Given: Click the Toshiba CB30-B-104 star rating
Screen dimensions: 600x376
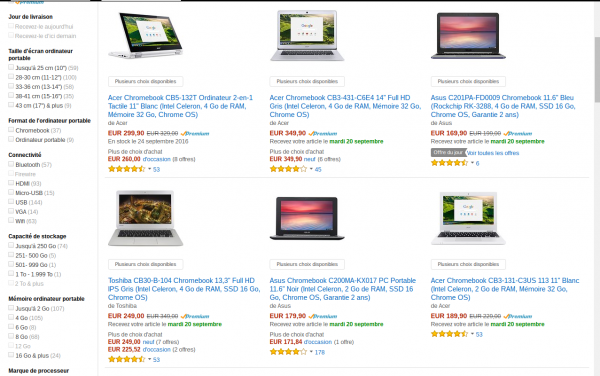Looking at the screenshot, I should [x=127, y=359].
